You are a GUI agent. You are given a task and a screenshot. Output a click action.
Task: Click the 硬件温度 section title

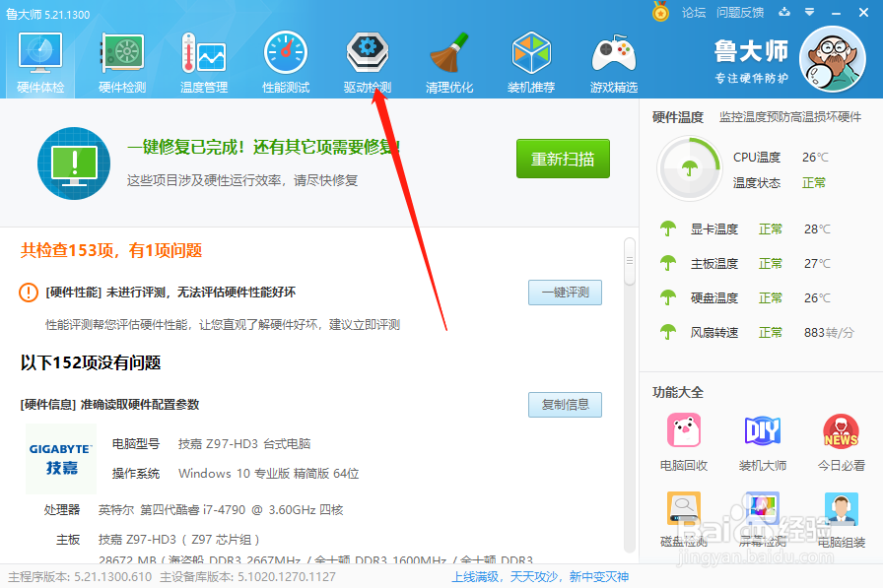point(678,117)
